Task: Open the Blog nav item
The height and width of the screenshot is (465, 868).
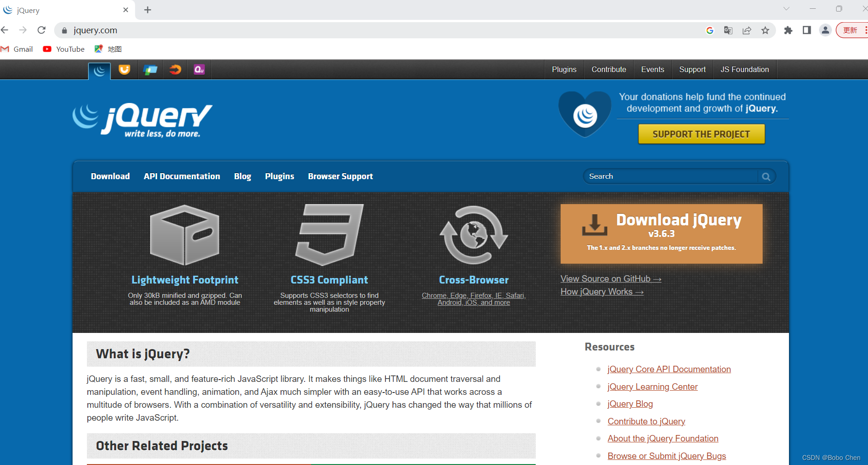Action: 242,176
